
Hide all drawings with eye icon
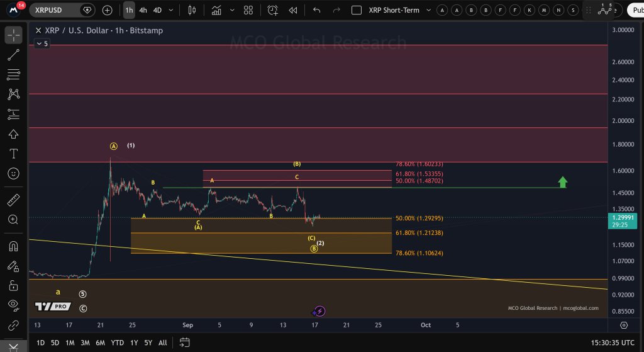tap(13, 305)
